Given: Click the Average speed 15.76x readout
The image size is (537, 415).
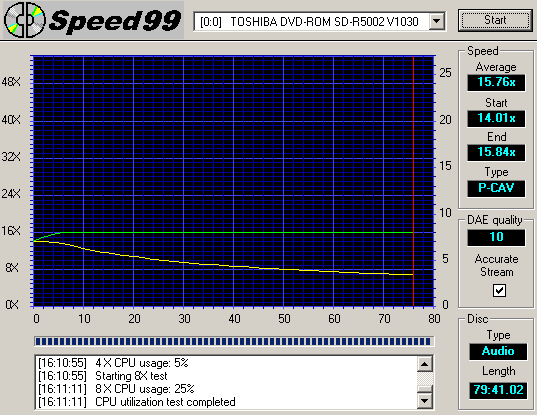Looking at the screenshot, I should tap(496, 82).
